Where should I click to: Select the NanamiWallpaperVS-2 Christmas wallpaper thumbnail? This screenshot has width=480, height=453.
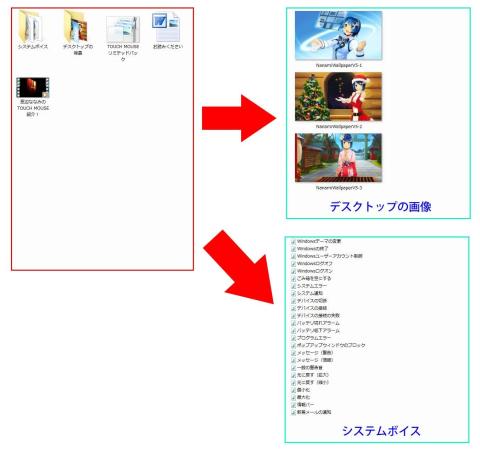pyautogui.click(x=338, y=97)
